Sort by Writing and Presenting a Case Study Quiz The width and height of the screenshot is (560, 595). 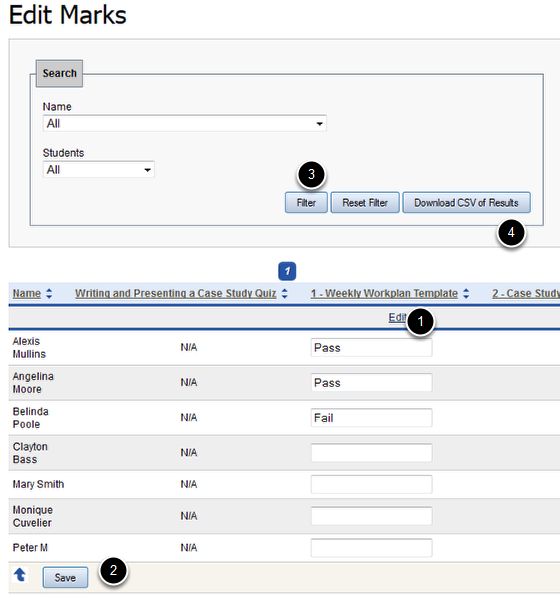pos(176,293)
